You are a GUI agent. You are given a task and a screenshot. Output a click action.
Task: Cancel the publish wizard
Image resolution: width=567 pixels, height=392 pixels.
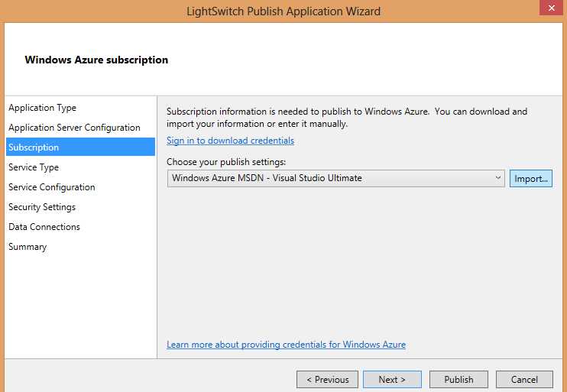coord(524,379)
